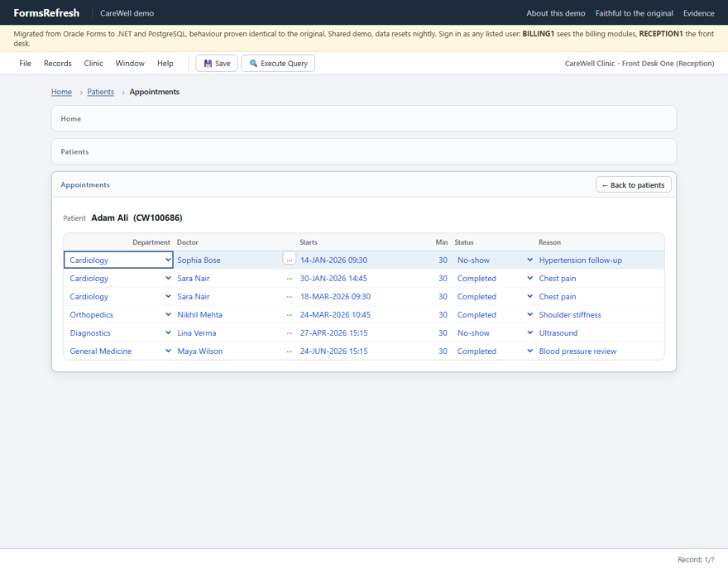Open the Clinic menu
This screenshot has width=728, height=569.
[x=93, y=63]
